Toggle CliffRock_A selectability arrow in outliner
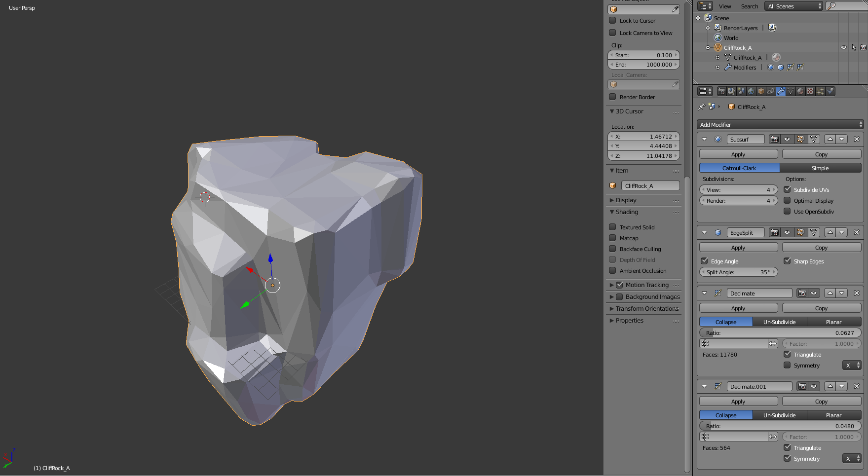Image resolution: width=868 pixels, height=476 pixels. pos(854,47)
